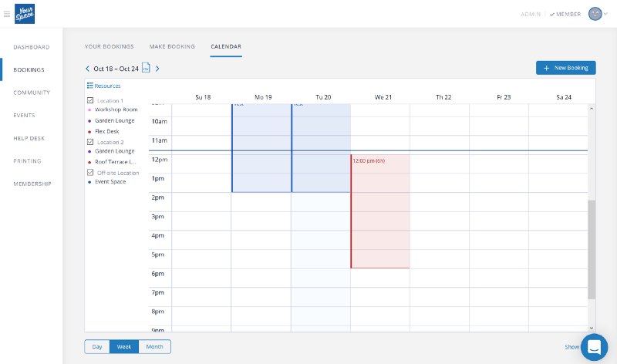Switch to Admin mode link
Viewport: 617px width, 364px height.
[x=531, y=14]
